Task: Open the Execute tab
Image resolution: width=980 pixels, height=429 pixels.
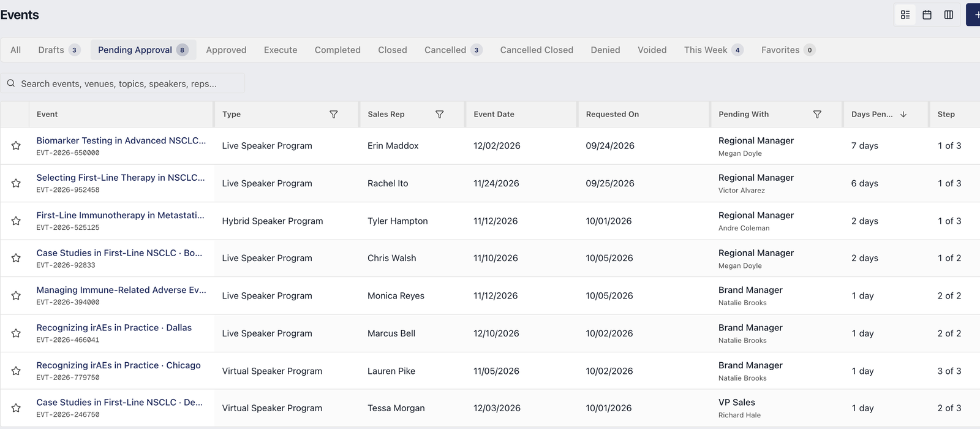Action: [281, 50]
